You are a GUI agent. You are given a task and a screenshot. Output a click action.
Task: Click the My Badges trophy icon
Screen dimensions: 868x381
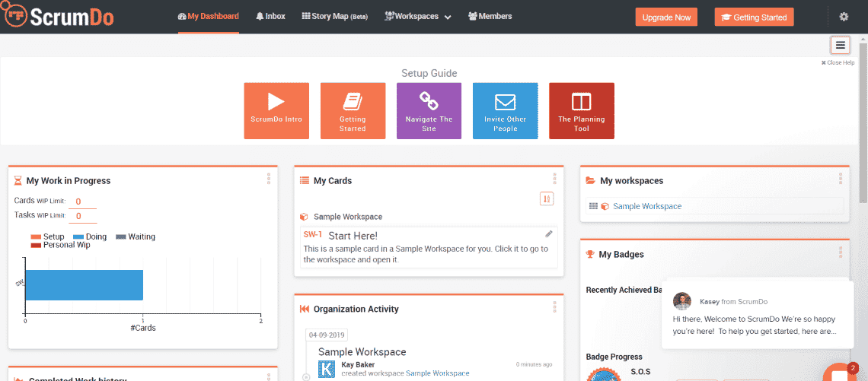(590, 254)
